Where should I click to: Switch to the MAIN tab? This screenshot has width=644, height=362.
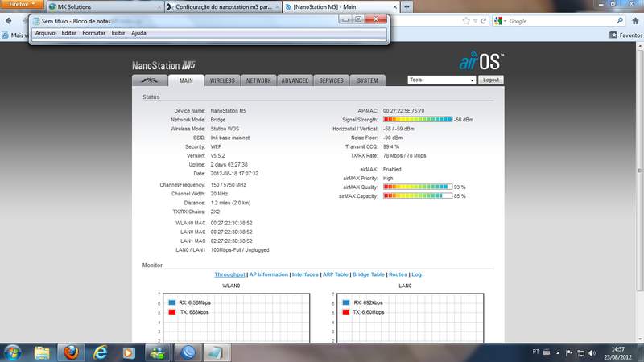click(x=186, y=80)
